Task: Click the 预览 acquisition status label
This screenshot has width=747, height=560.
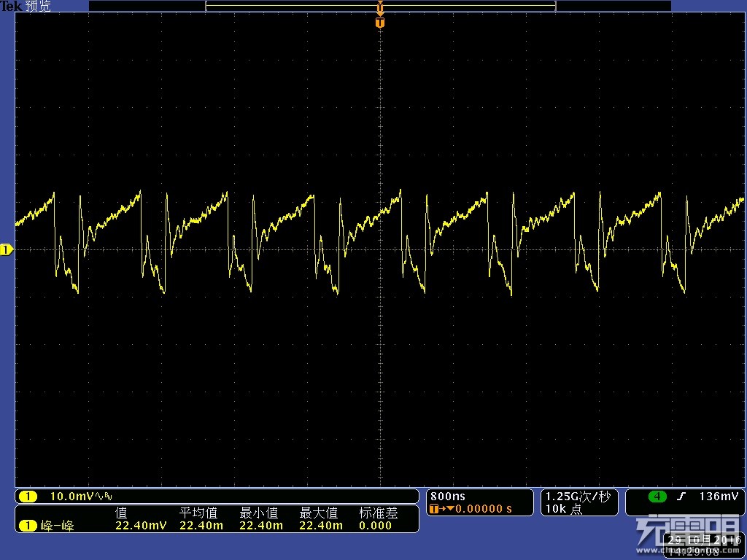Action: [38, 7]
